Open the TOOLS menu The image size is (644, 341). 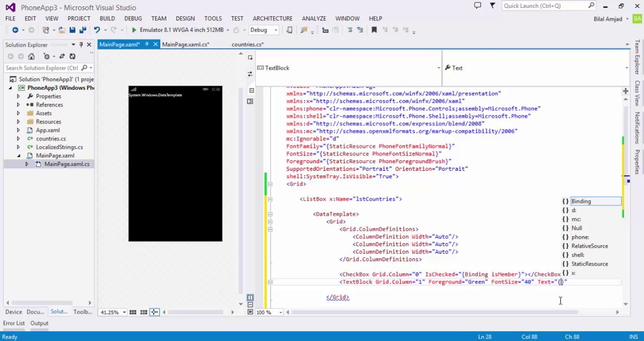[x=213, y=18]
